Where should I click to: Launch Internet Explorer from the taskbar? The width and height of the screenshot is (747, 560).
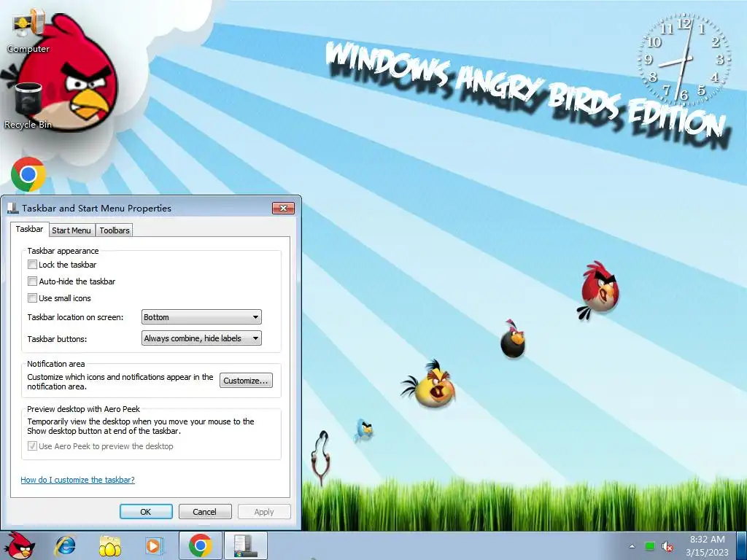(x=64, y=545)
